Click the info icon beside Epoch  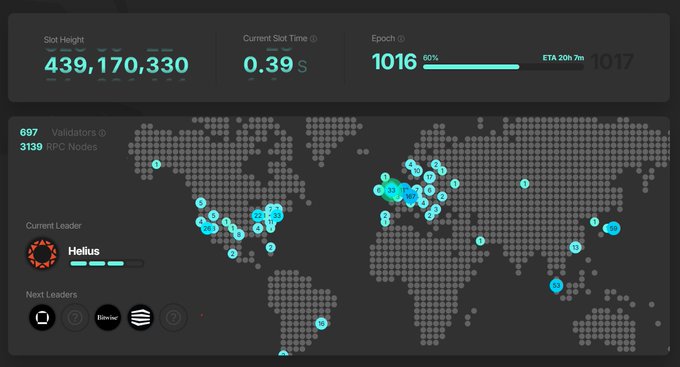point(401,39)
